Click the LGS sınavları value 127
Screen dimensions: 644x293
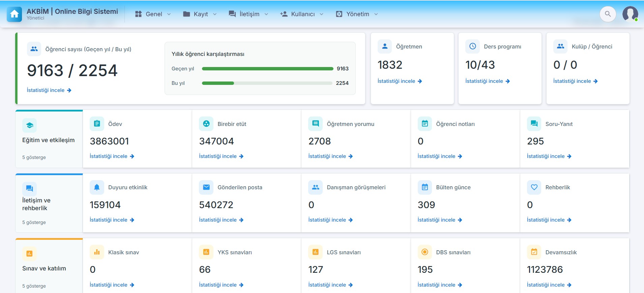pyautogui.click(x=316, y=269)
